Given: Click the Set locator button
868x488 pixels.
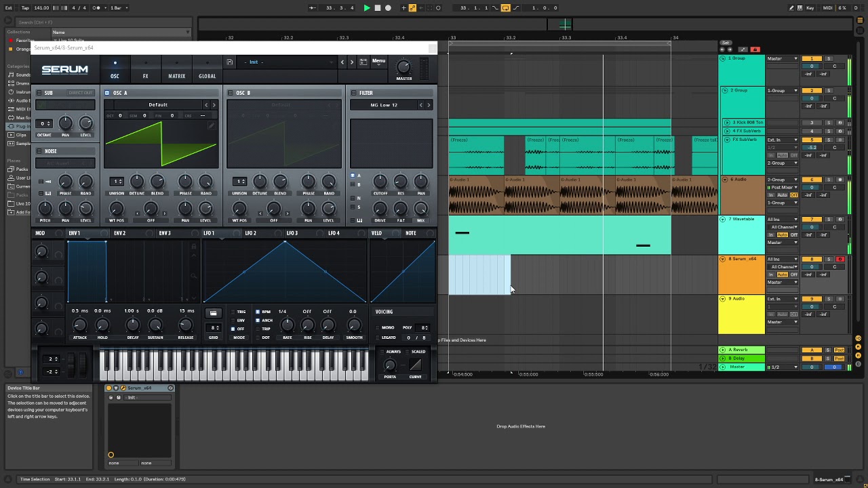Looking at the screenshot, I should point(726,43).
